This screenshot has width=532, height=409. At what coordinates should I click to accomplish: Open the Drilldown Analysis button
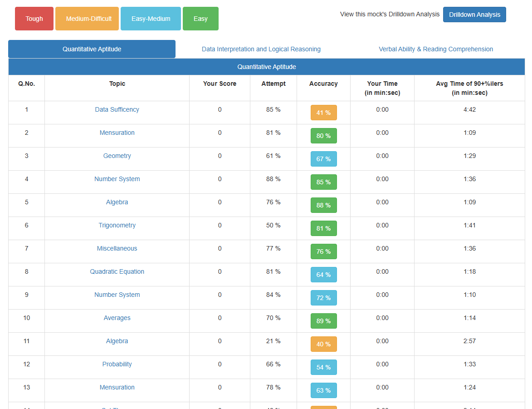[x=474, y=15]
